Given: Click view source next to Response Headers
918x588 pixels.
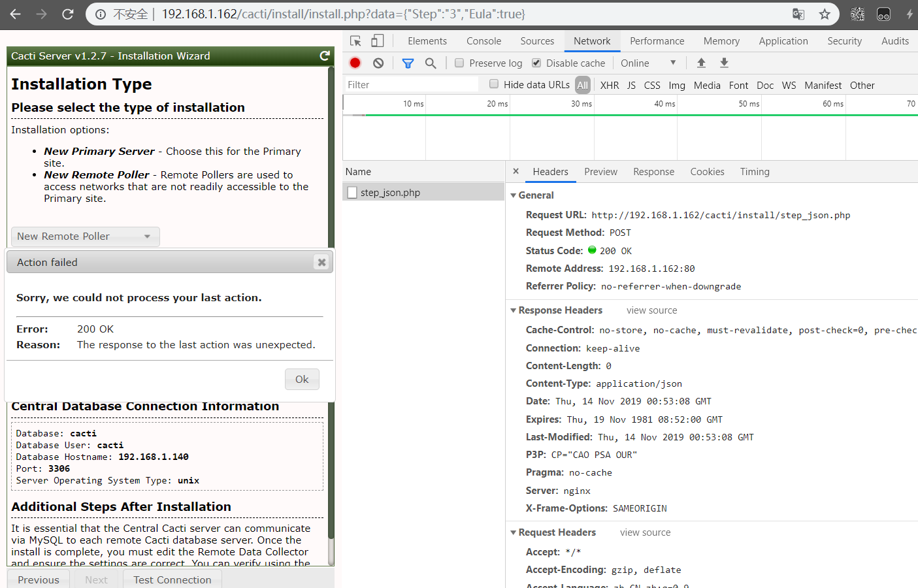Looking at the screenshot, I should 651,310.
